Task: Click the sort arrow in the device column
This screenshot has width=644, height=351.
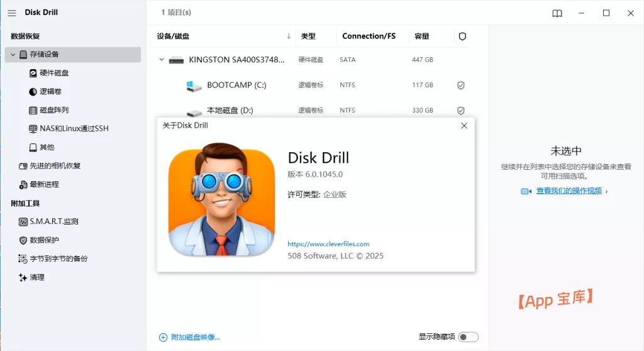Action: pos(288,36)
